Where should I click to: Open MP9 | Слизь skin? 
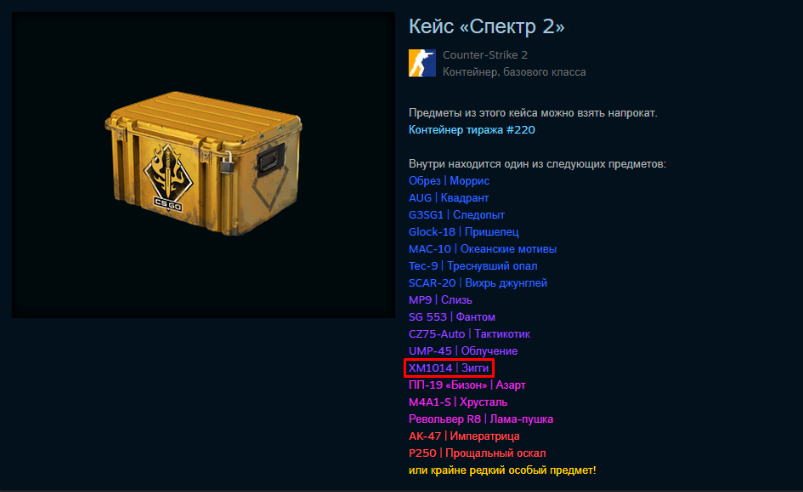point(440,300)
